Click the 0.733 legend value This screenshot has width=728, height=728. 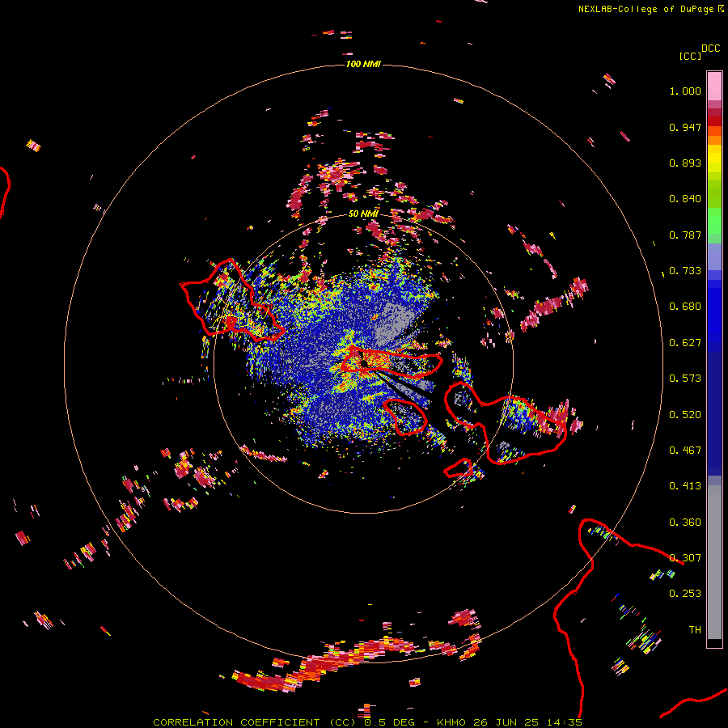coord(685,271)
